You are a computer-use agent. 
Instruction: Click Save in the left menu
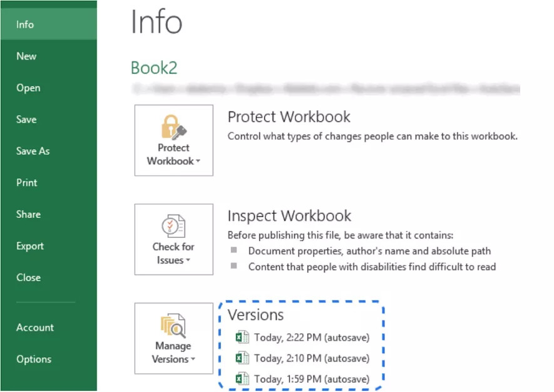pos(26,120)
